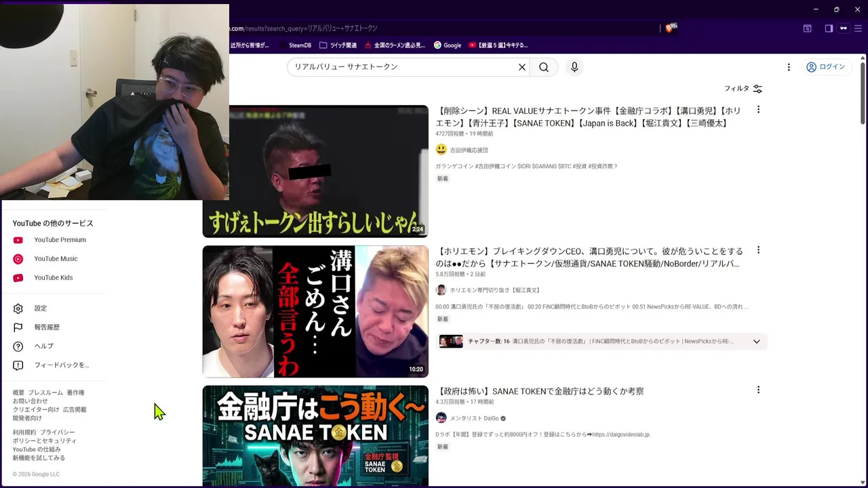
Task: Click the プライバシー footer link
Action: (x=57, y=432)
